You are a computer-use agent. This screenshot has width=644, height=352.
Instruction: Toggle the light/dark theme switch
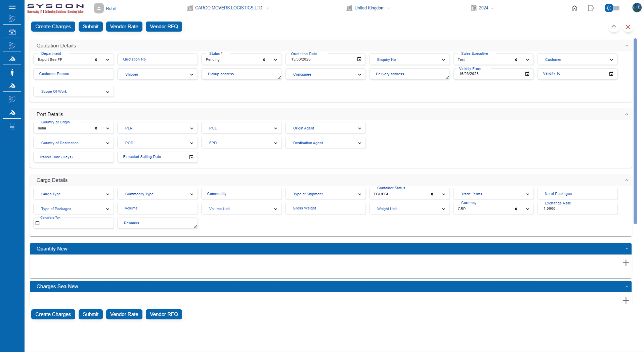tap(612, 8)
